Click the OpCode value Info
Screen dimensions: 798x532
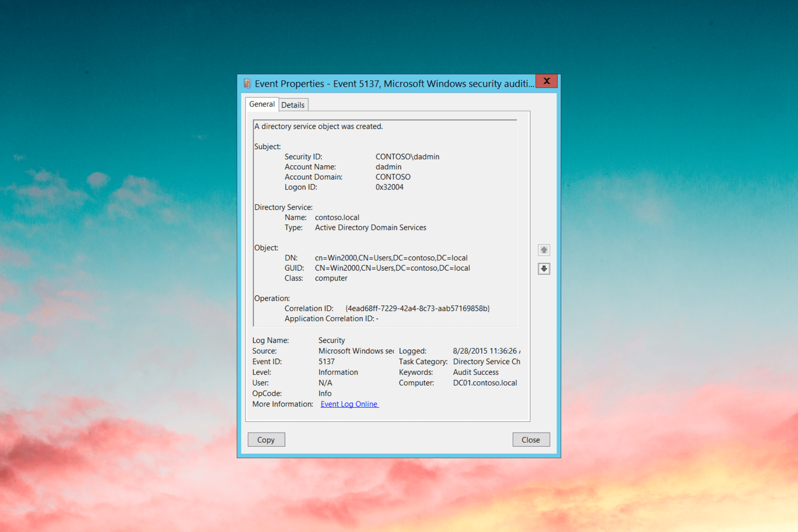pos(325,394)
